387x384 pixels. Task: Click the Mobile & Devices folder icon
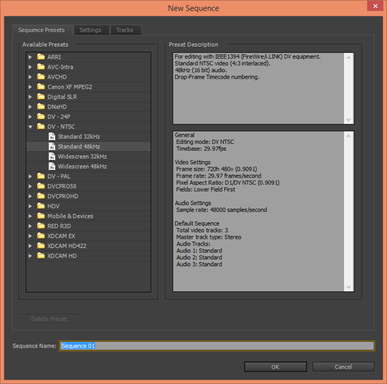click(41, 216)
